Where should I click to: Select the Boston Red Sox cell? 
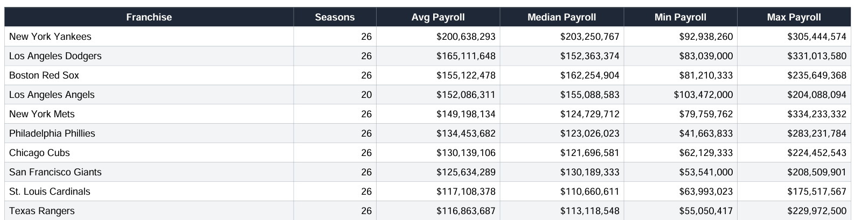point(44,75)
